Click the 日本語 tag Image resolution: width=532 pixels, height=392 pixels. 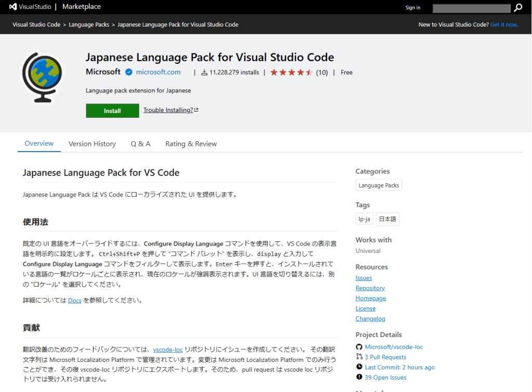tap(388, 219)
